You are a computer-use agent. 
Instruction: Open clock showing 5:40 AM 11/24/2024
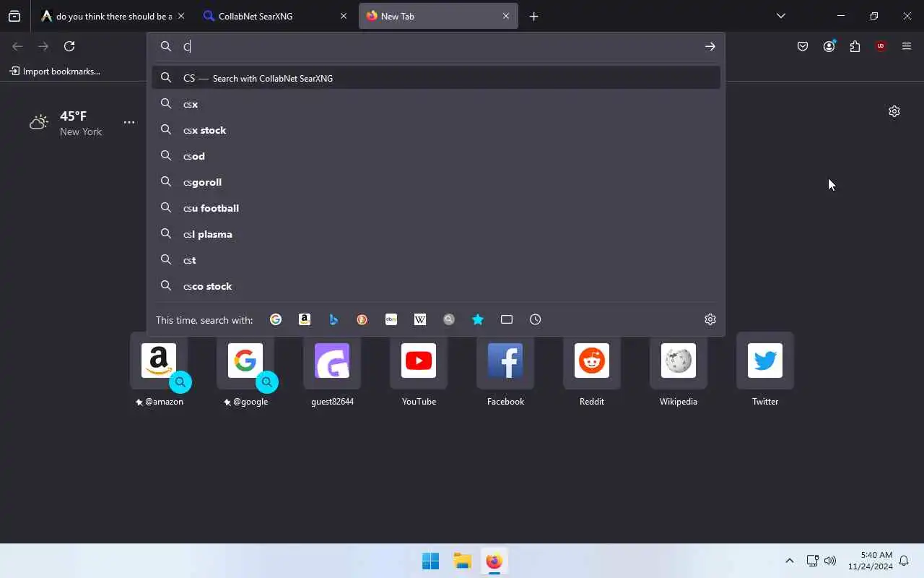(x=871, y=561)
